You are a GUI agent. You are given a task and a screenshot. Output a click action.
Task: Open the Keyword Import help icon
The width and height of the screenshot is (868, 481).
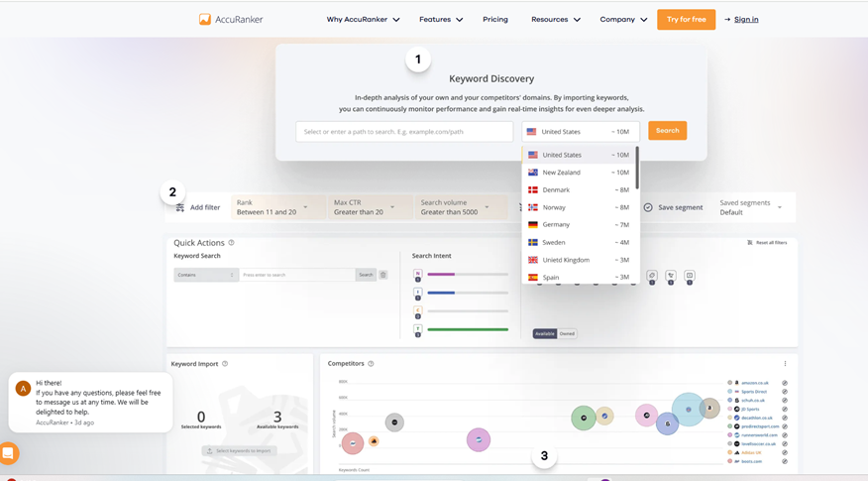click(225, 364)
